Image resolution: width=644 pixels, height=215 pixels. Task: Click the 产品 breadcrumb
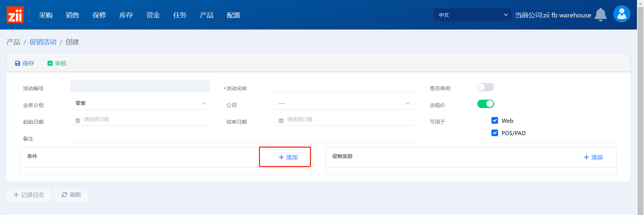point(13,42)
